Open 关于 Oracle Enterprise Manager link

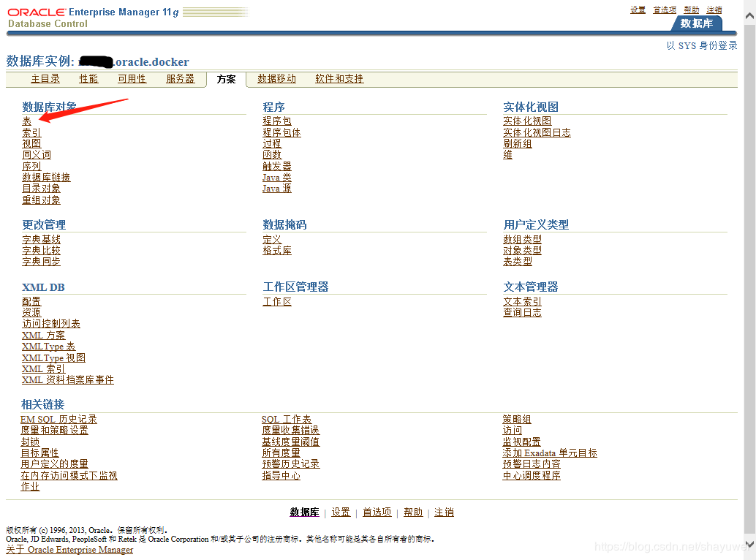(x=69, y=550)
